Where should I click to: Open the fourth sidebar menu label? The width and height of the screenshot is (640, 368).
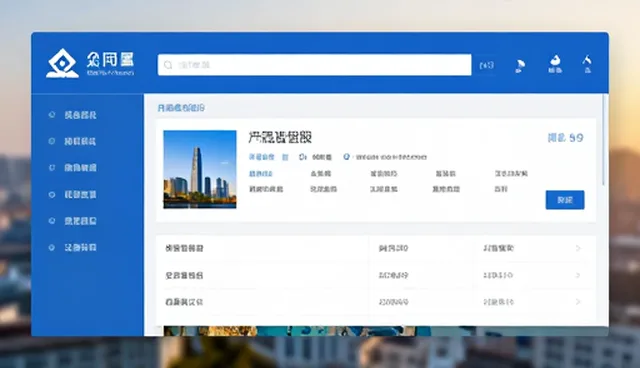[x=80, y=195]
